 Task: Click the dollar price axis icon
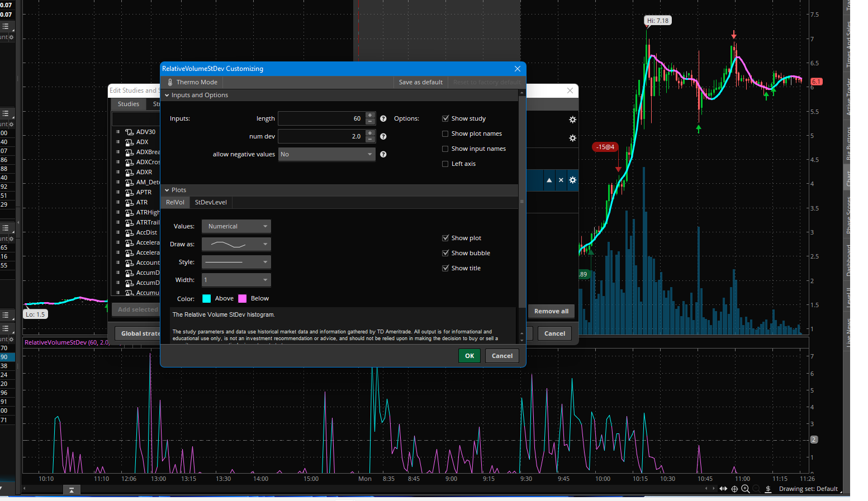tap(768, 489)
